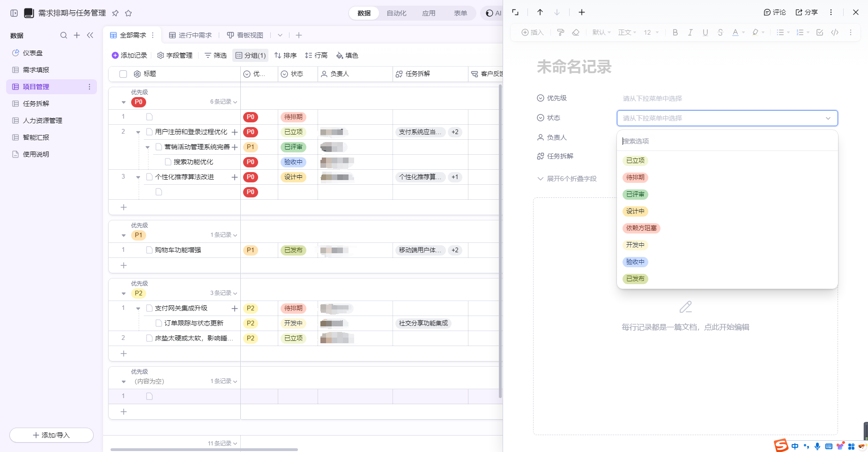Click the code block icon
The width and height of the screenshot is (868, 452).
[835, 32]
